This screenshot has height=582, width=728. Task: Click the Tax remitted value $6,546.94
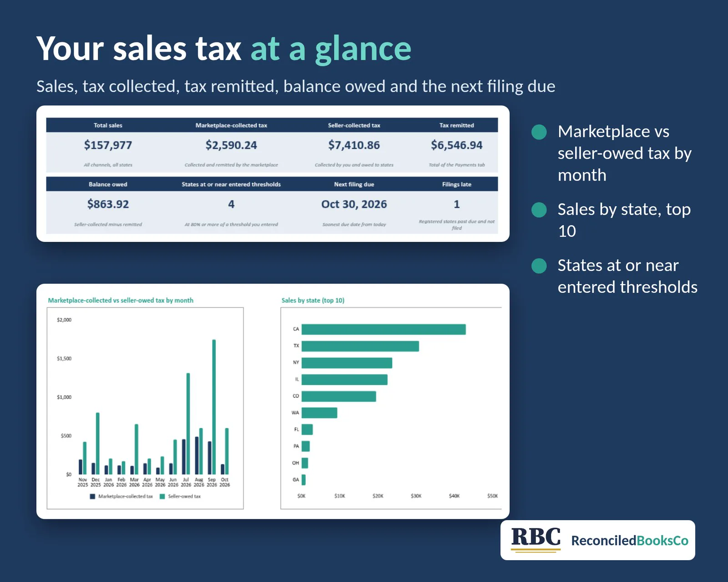pyautogui.click(x=457, y=145)
